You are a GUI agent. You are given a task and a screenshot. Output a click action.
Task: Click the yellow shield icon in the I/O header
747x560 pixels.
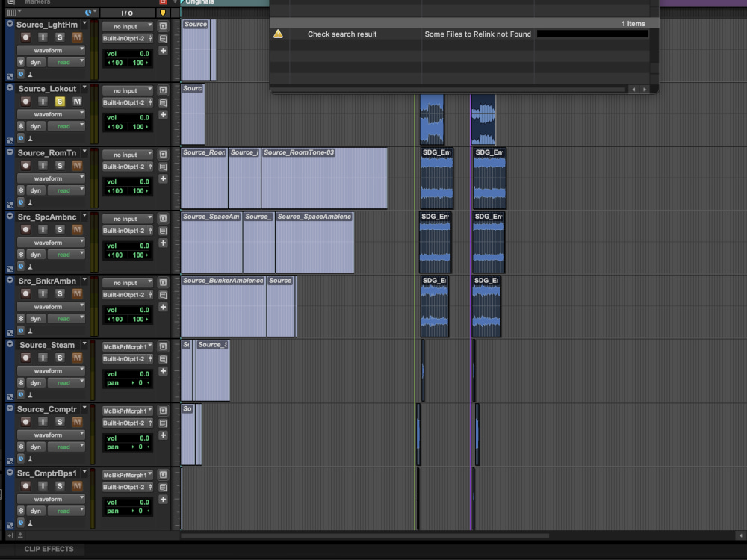[163, 13]
